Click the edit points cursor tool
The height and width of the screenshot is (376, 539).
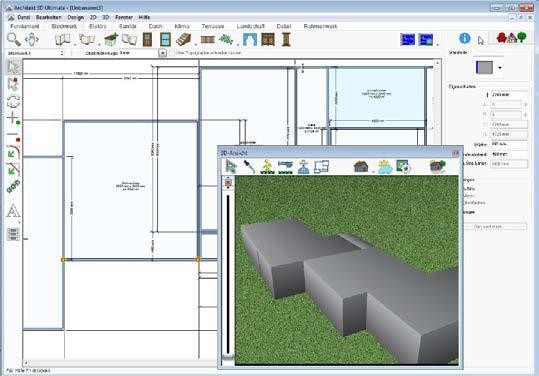coord(13,84)
